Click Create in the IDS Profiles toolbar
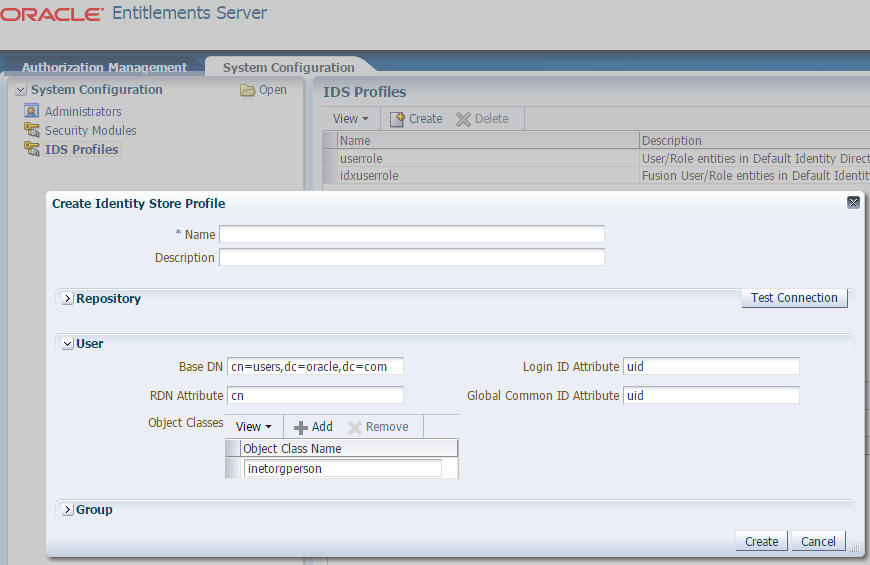870x565 pixels. tap(426, 119)
